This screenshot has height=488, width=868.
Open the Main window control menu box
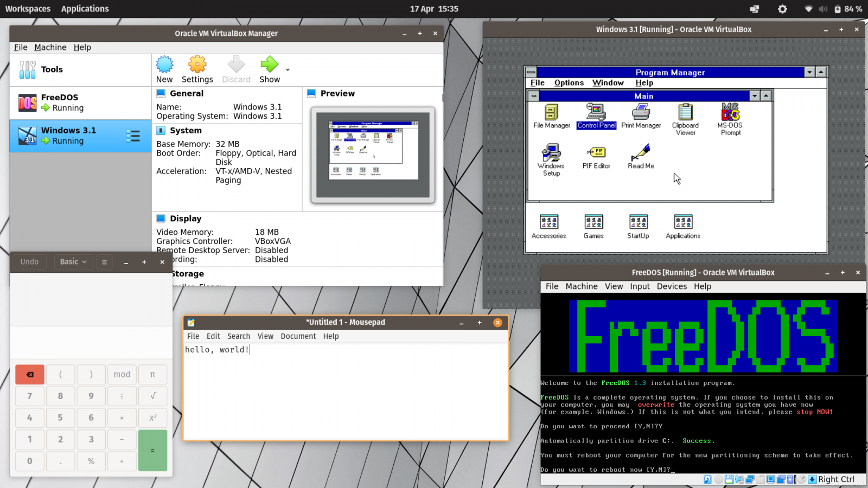click(534, 95)
